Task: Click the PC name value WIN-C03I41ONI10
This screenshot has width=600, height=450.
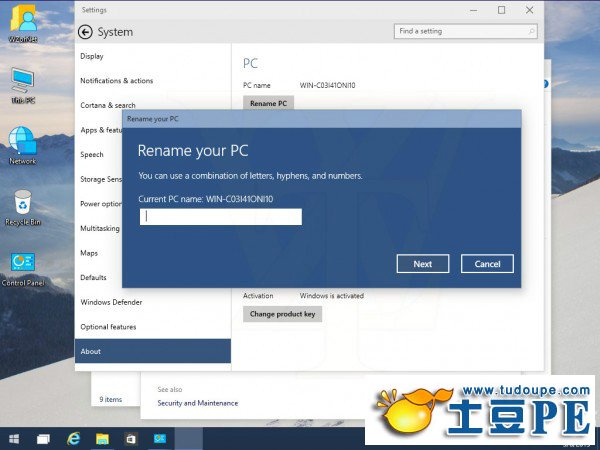Action: click(x=328, y=85)
